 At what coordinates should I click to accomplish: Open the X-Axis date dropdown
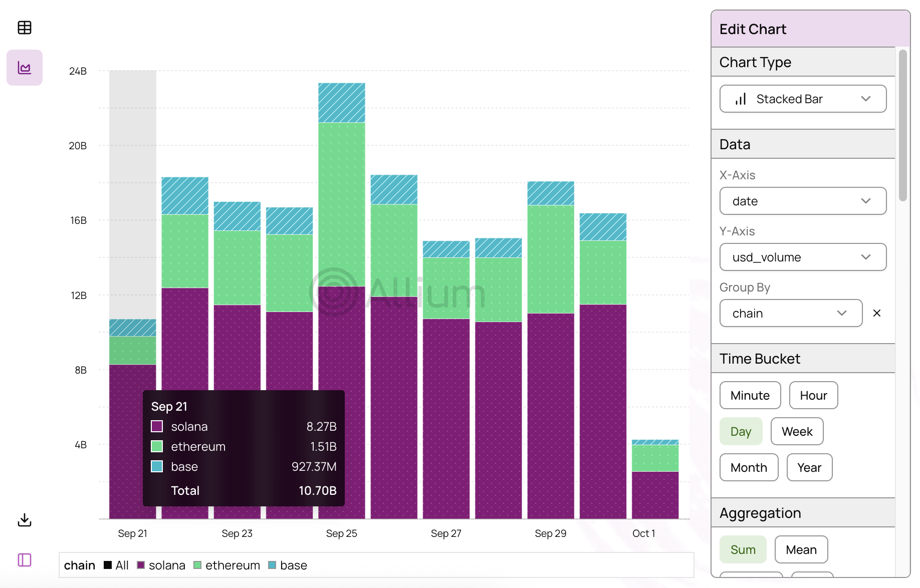(x=803, y=201)
